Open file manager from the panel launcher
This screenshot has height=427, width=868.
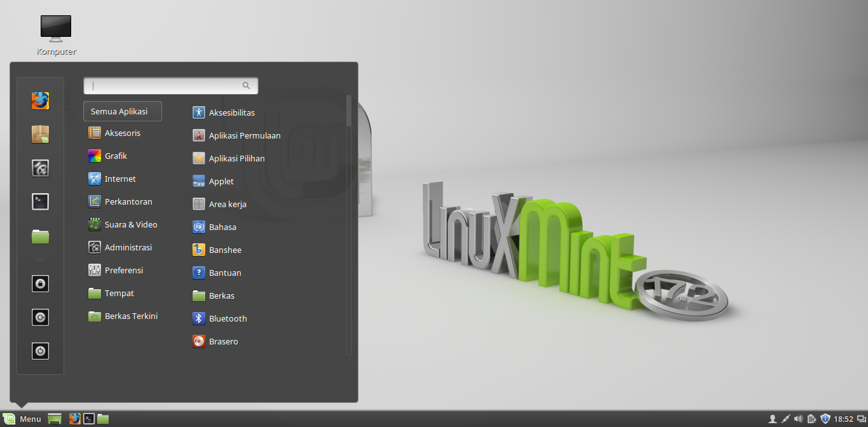point(103,419)
